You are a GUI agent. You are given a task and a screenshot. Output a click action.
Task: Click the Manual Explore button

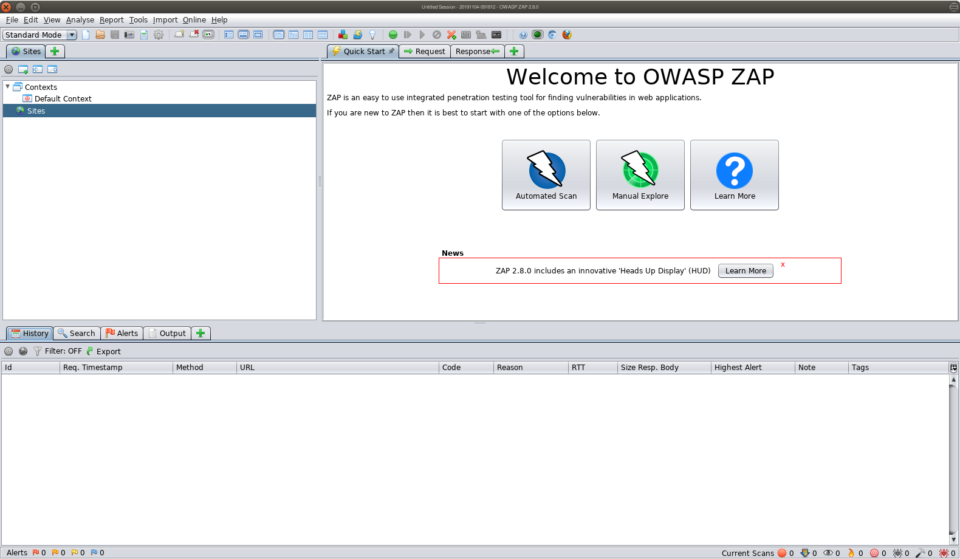[x=640, y=175]
